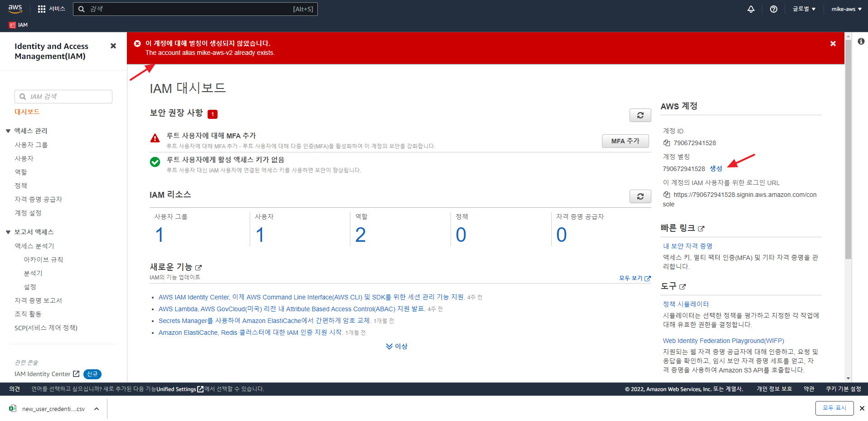Open the Global region dropdown

coord(804,9)
